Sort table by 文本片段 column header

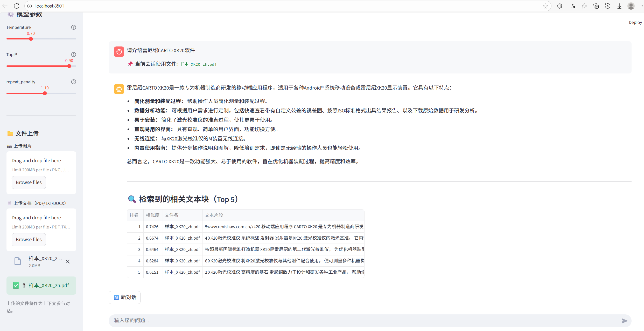tap(283, 215)
